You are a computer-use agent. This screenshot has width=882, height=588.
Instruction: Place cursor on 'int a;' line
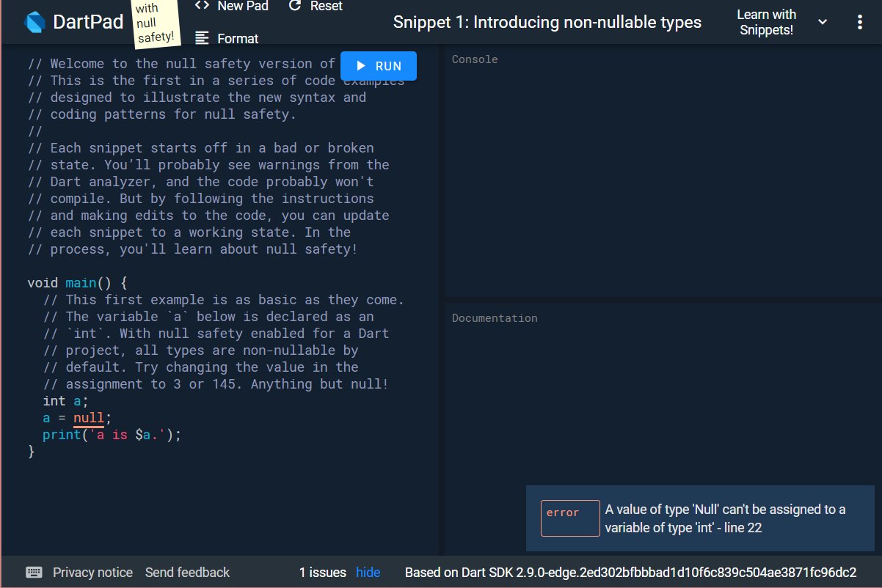click(x=65, y=401)
